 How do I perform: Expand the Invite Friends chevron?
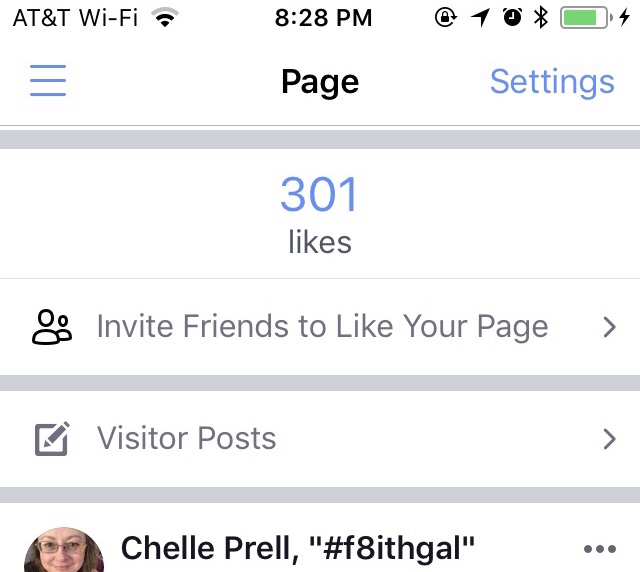(609, 327)
